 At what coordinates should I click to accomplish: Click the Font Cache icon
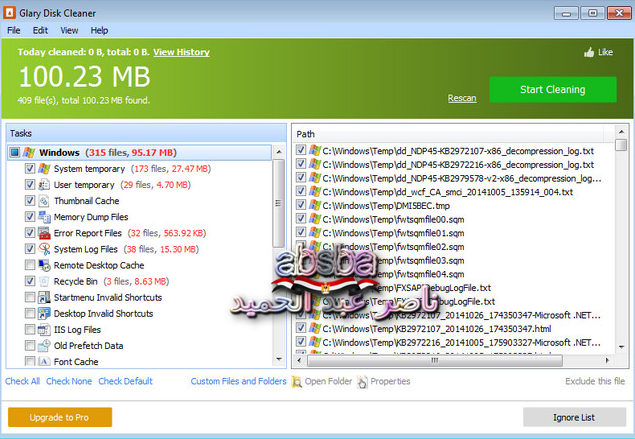pyautogui.click(x=44, y=361)
